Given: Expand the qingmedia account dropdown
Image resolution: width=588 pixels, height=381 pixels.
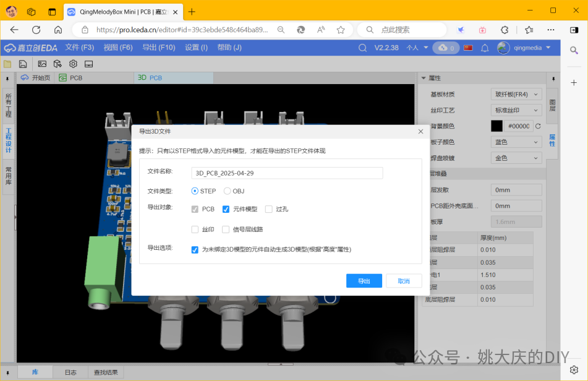Looking at the screenshot, I should coord(530,46).
